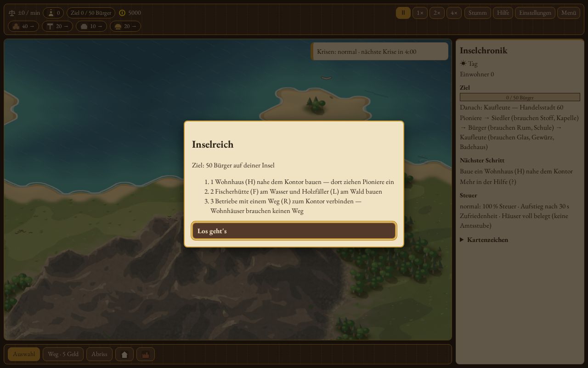This screenshot has height=368, width=588.
Task: Click the 'Inselchronik' heading
Action: coord(484,50)
